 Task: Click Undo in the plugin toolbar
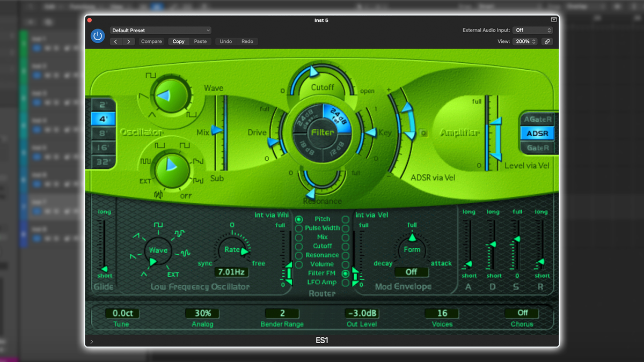point(225,41)
